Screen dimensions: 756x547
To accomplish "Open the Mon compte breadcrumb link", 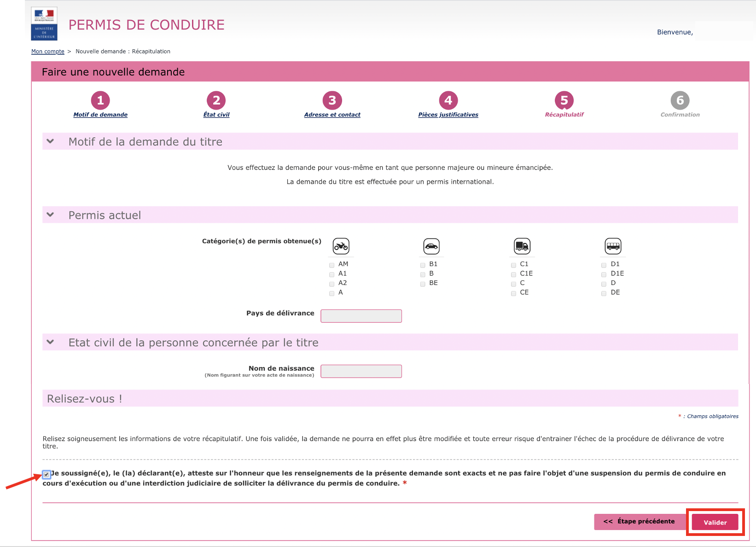I will coord(48,52).
